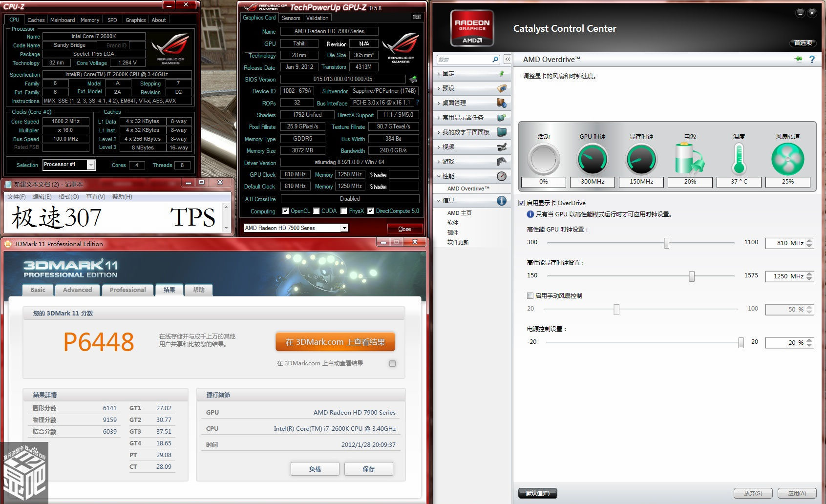Click the 高性能显存时钟设置 slider handle

click(x=692, y=276)
